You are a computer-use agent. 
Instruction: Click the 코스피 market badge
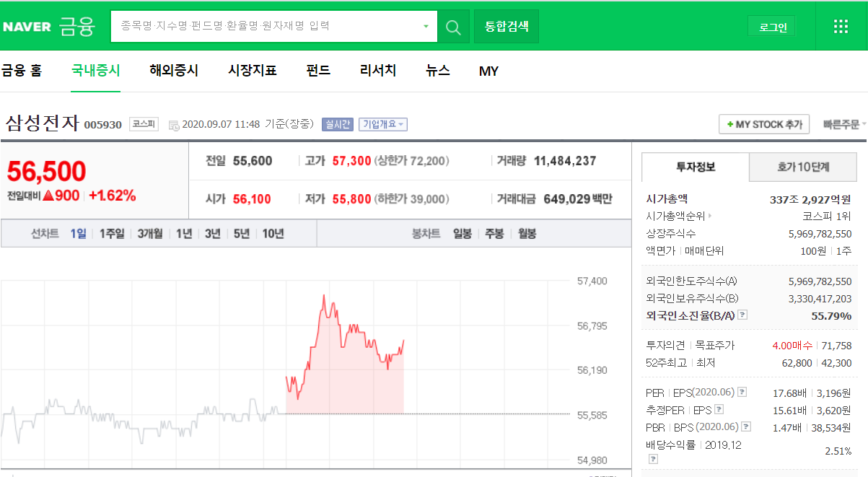tap(144, 124)
